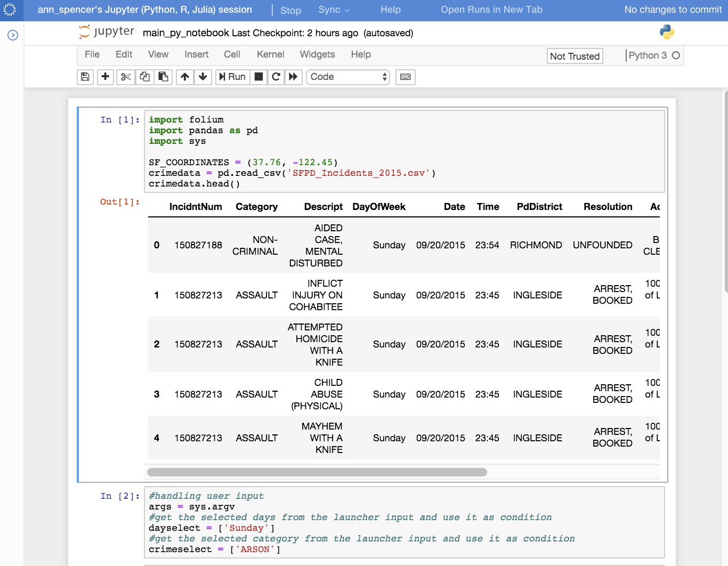Viewport: 728px width, 566px height.
Task: Move the selected cell up
Action: pos(184,77)
